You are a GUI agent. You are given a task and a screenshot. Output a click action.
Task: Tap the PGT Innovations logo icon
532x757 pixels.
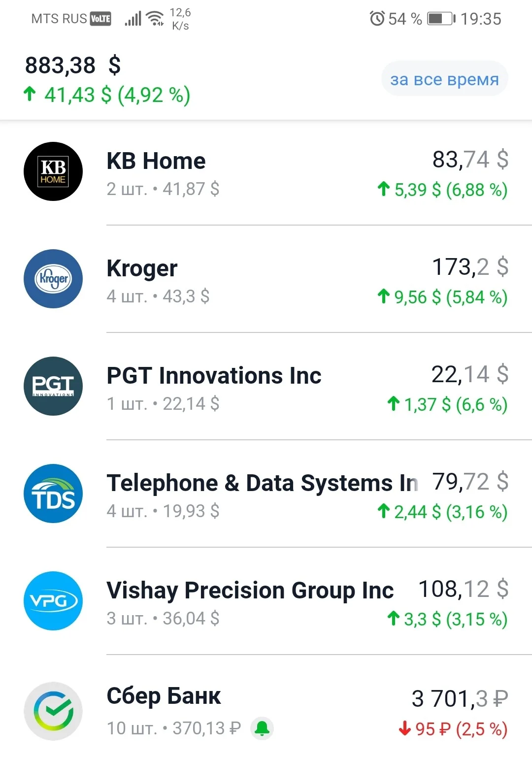[53, 386]
